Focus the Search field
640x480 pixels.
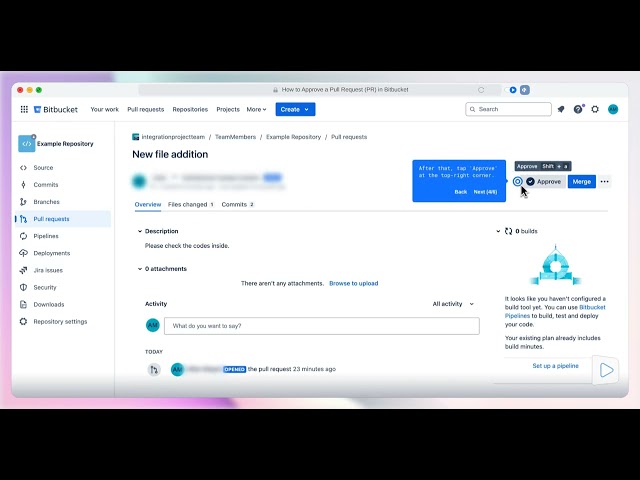point(508,109)
